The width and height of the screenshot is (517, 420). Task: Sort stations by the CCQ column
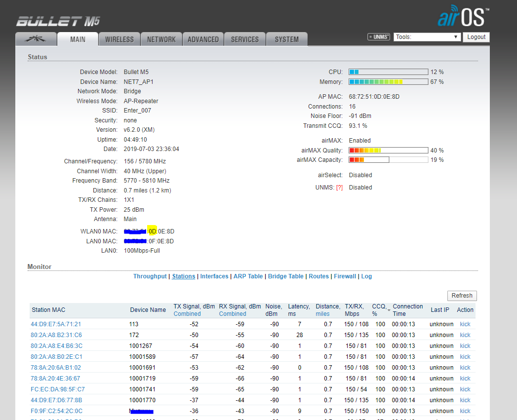click(x=379, y=309)
